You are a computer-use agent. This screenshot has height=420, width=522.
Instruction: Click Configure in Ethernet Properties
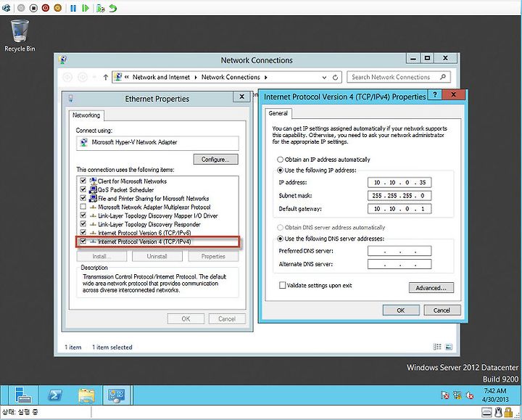pyautogui.click(x=215, y=159)
